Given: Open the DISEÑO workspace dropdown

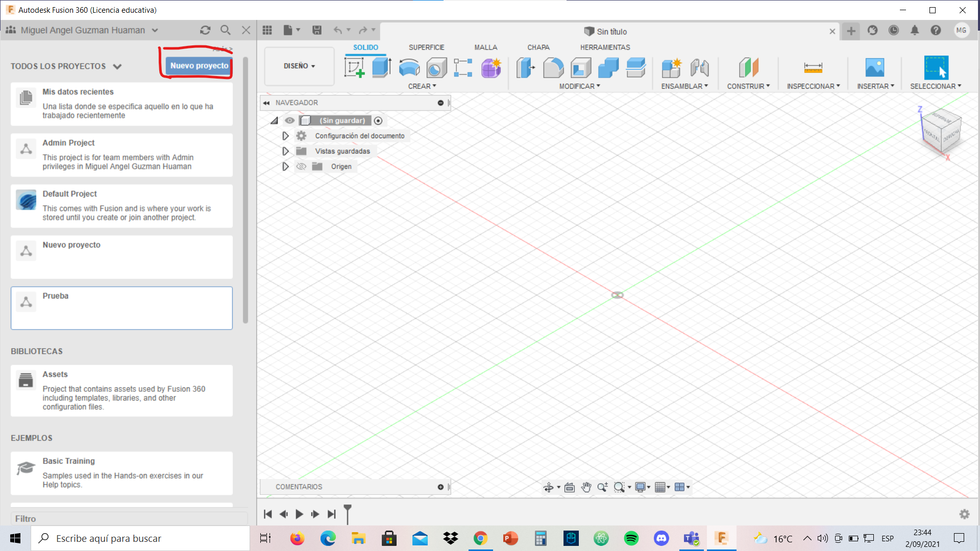Looking at the screenshot, I should pos(299,66).
